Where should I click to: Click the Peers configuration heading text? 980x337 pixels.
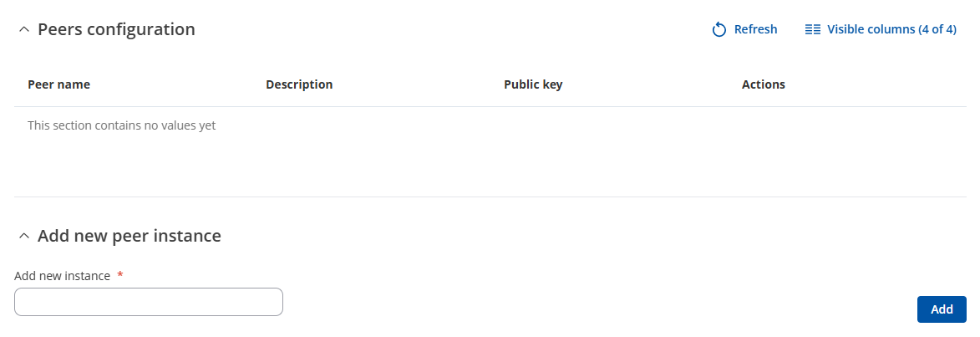click(x=116, y=29)
